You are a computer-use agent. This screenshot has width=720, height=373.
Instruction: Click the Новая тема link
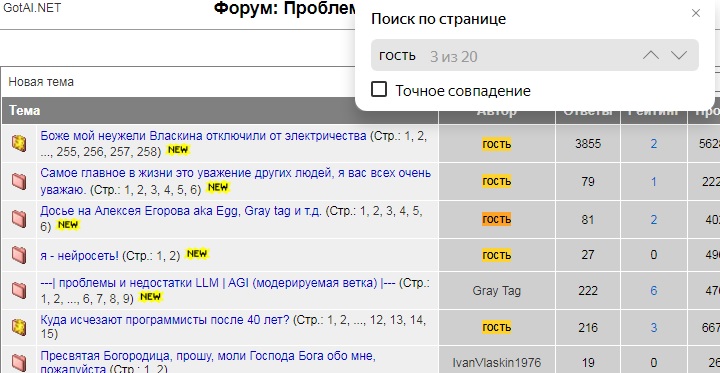41,82
